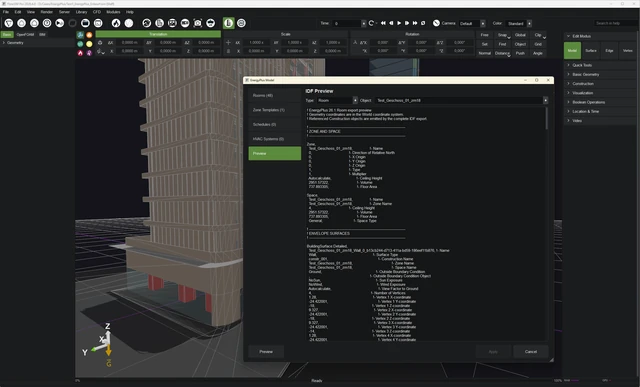Open the HVAC Systems (0) tab
Screen dimensions: 640x387
275,139
